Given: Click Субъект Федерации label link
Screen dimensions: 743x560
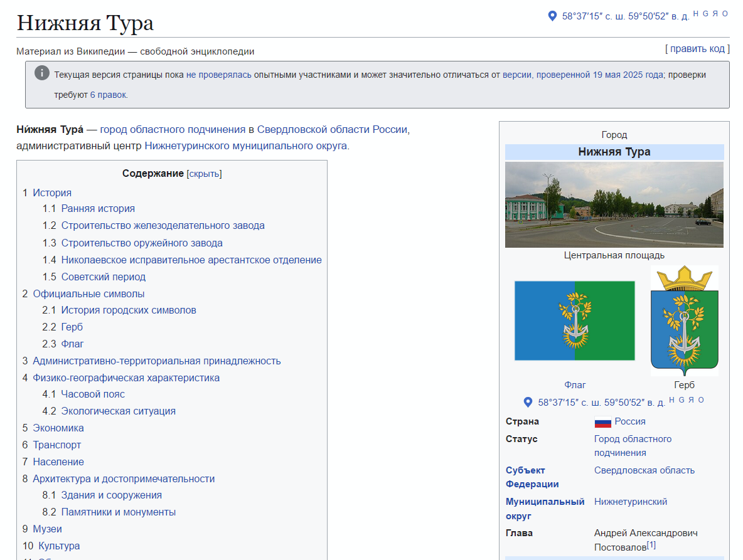Looking at the screenshot, I should pos(532,477).
